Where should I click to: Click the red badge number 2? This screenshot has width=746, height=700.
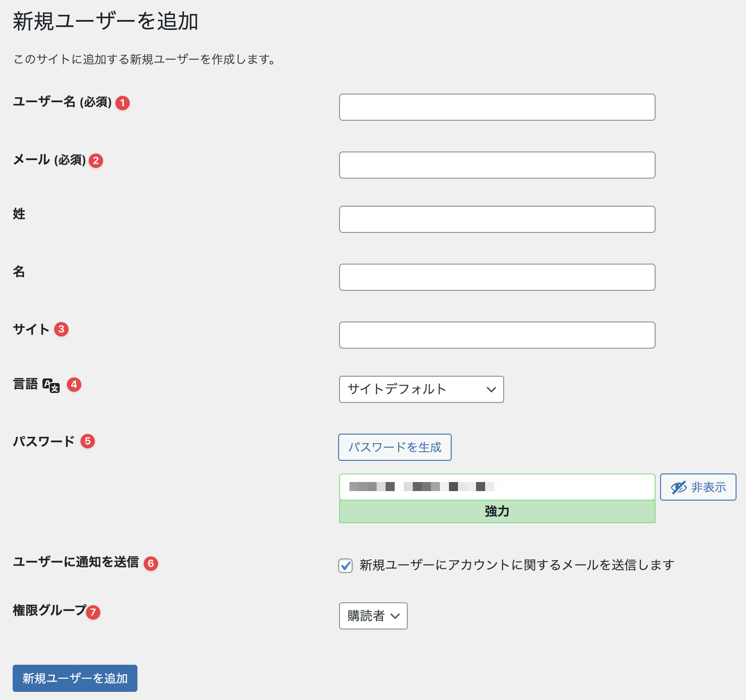click(x=96, y=161)
